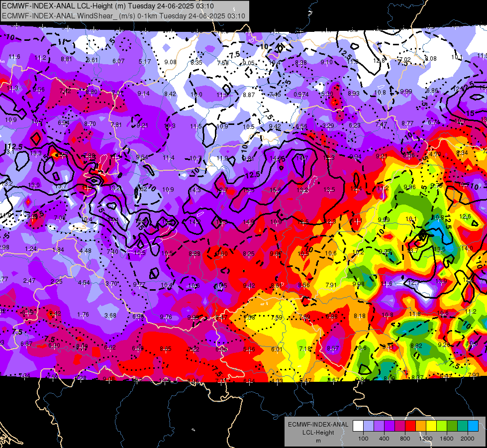Image resolution: width=487 pixels, height=448 pixels.
Task: Click the legend scale label 400
Action: pyautogui.click(x=384, y=439)
